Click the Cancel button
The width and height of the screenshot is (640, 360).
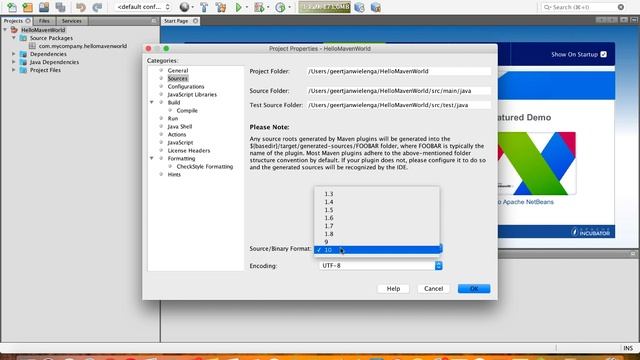coord(433,289)
